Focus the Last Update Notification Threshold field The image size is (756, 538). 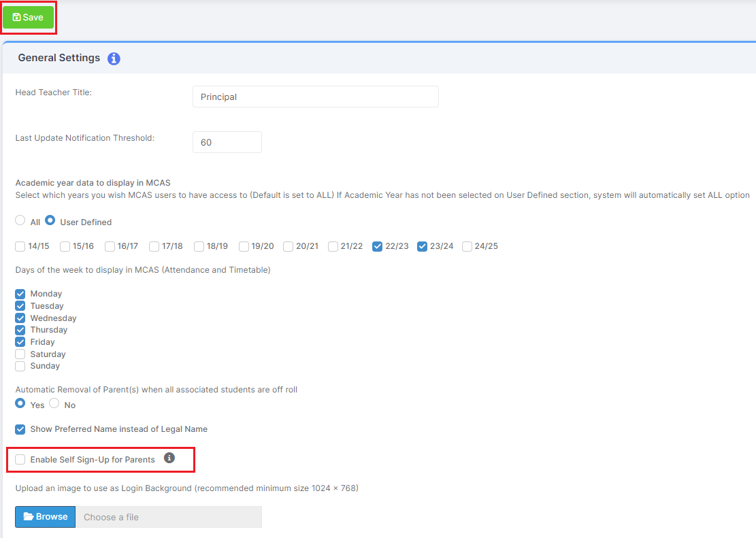click(x=227, y=142)
